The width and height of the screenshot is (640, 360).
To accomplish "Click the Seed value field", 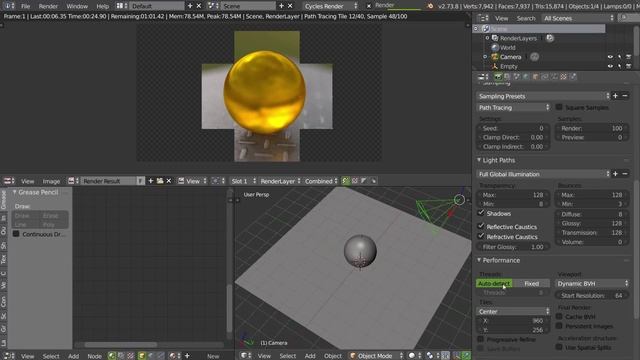I will (x=513, y=128).
